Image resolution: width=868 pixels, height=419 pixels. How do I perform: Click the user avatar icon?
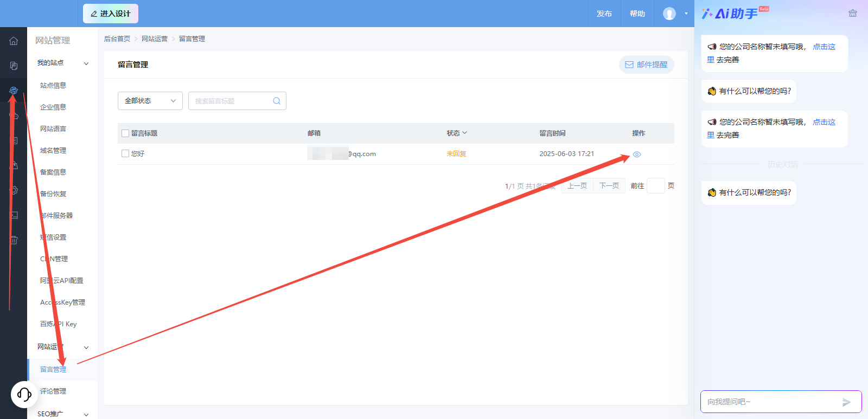[669, 14]
